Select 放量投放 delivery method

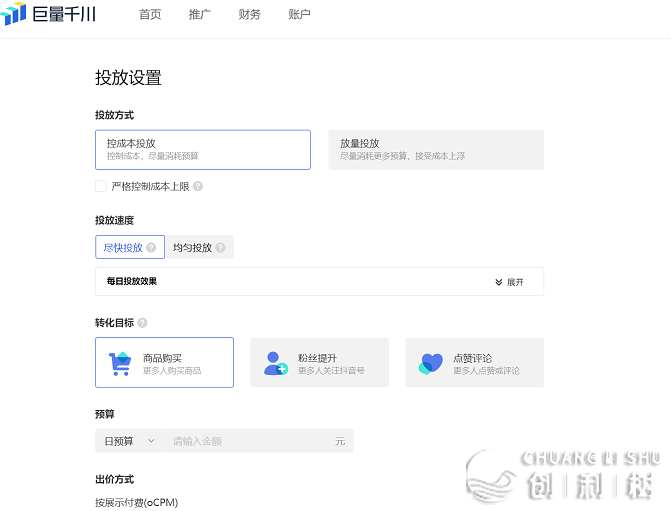click(435, 149)
